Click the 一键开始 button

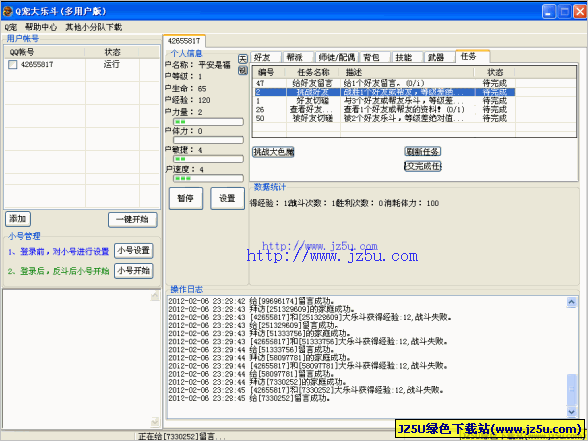pyautogui.click(x=133, y=220)
